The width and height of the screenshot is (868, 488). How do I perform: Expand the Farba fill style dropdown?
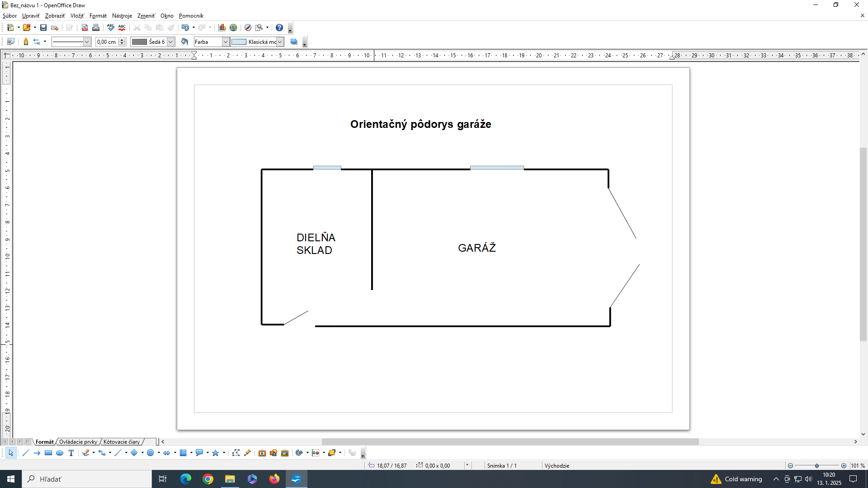225,42
